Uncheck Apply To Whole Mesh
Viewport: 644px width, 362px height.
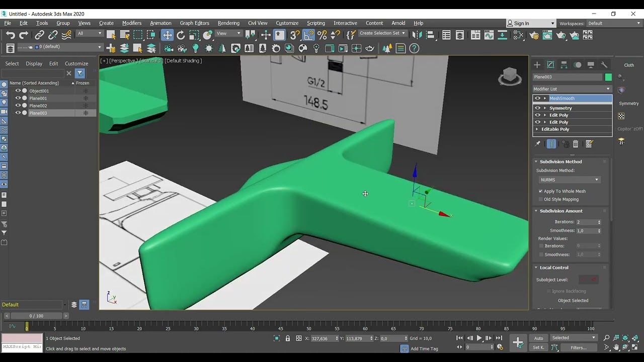(541, 191)
